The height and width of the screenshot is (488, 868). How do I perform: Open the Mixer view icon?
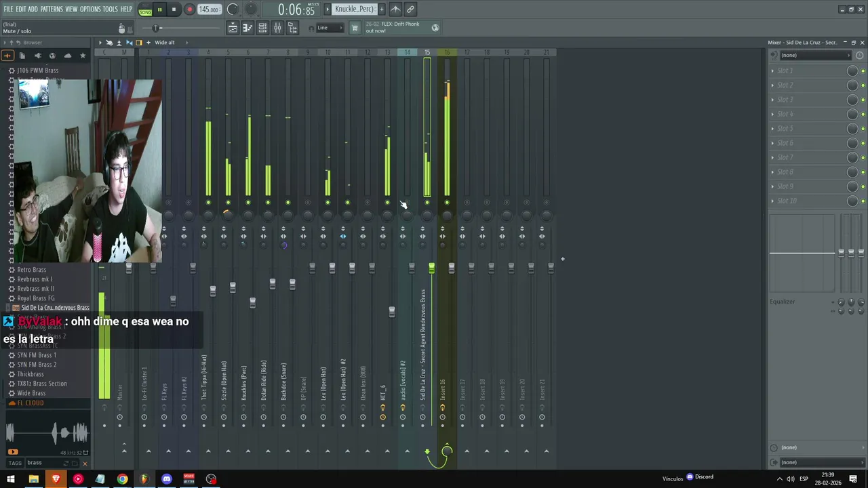point(277,28)
